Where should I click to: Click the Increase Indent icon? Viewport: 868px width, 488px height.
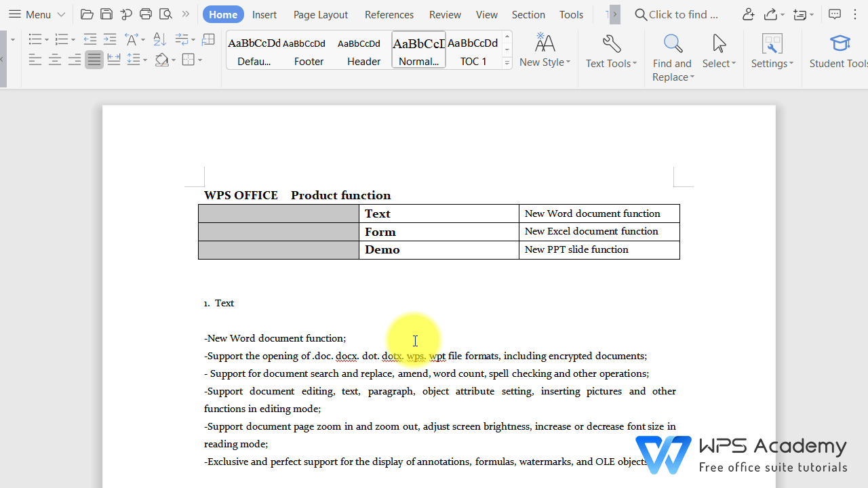(109, 39)
